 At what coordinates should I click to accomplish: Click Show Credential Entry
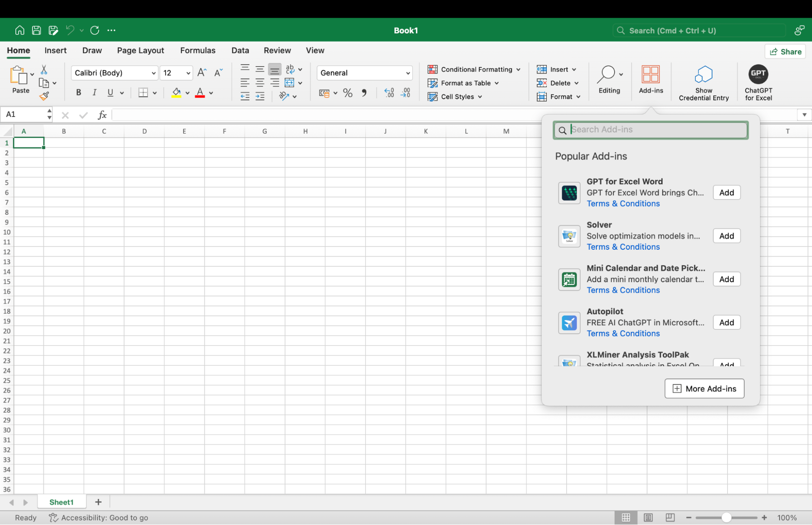(703, 81)
